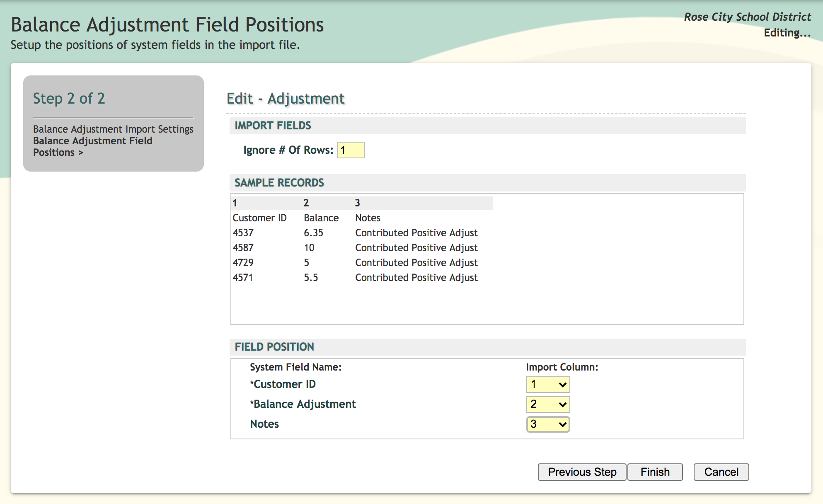Select Balance Adjustment Import Settings step link
This screenshot has width=823, height=504.
click(x=113, y=129)
